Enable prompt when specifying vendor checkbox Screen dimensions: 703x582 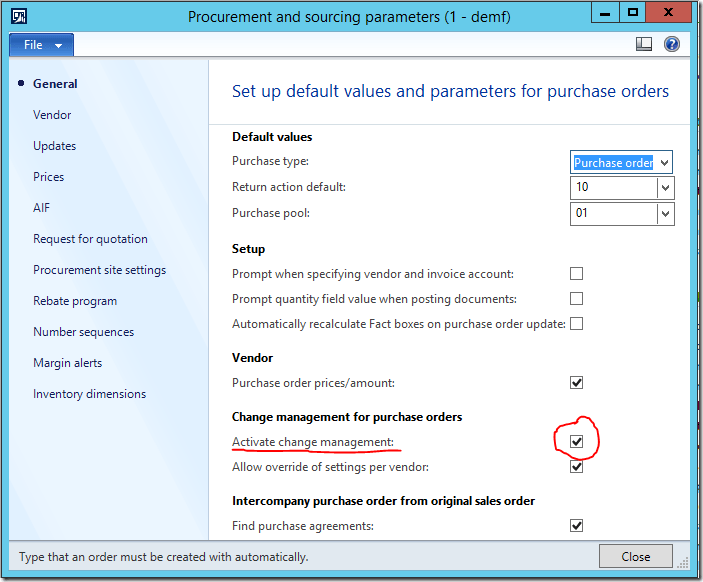(x=576, y=274)
